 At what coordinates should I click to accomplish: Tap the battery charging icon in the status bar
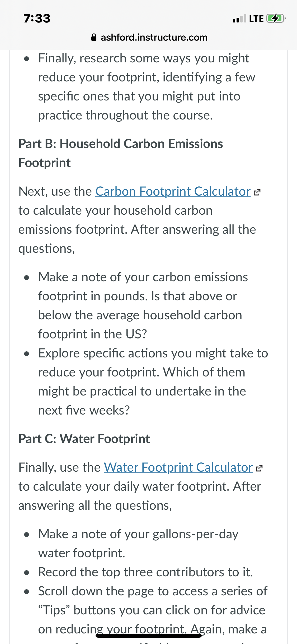coord(276,19)
